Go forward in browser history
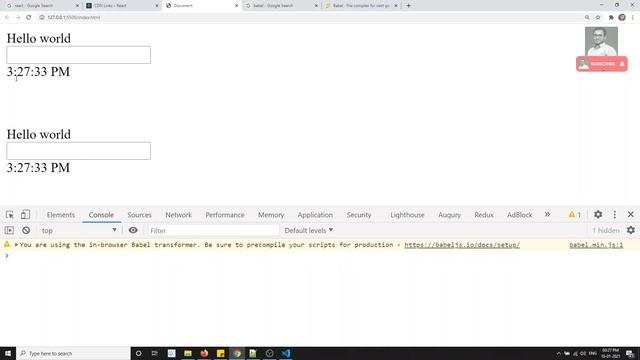The image size is (640, 360). [18, 18]
